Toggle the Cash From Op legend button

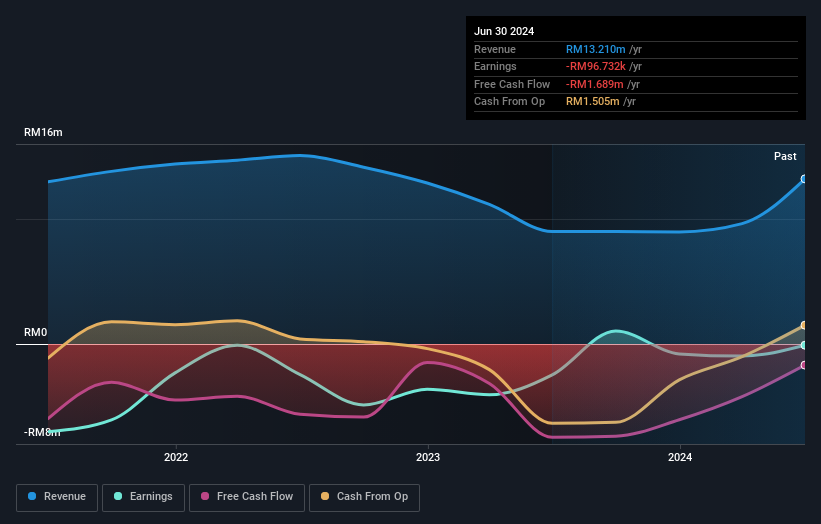(x=364, y=497)
